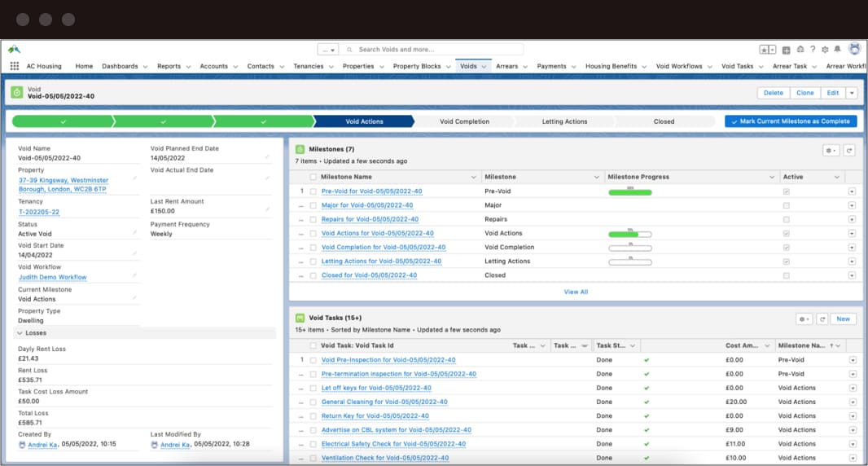
Task: Open the Dashboards tab
Action: [120, 66]
